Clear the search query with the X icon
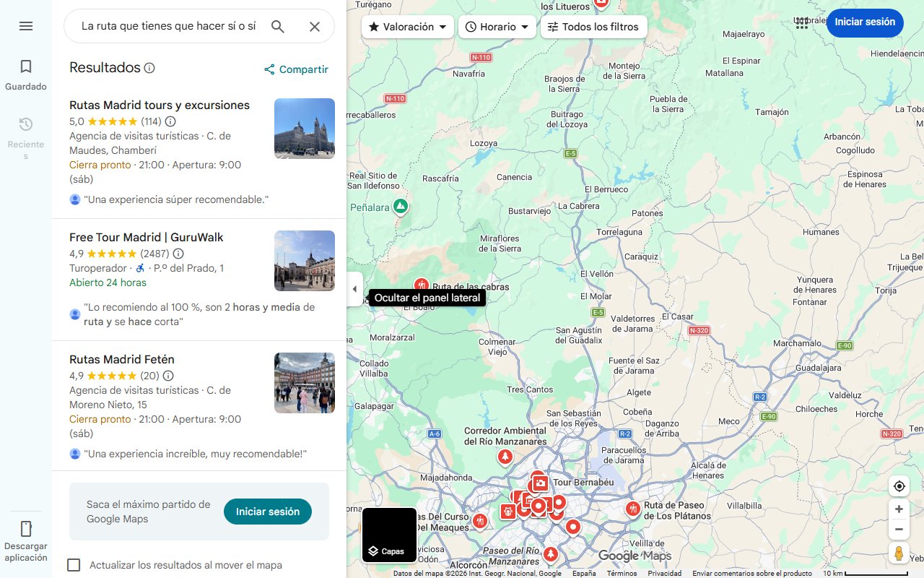924x578 pixels. click(x=315, y=25)
